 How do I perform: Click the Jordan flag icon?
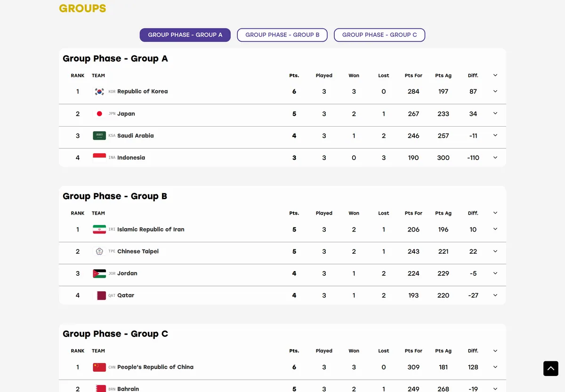[x=99, y=273]
